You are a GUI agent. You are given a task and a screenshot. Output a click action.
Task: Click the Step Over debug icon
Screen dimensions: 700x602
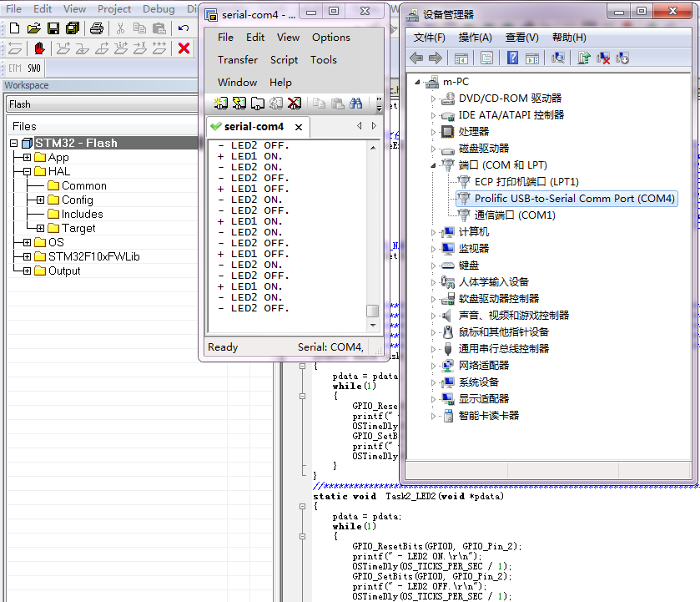click(x=63, y=48)
